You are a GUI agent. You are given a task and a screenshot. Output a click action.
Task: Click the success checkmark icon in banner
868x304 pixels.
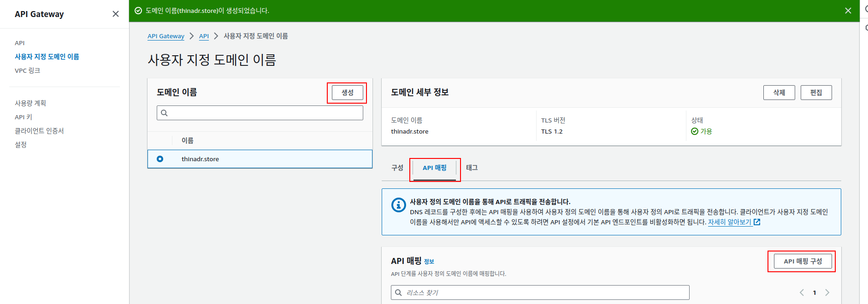(138, 11)
